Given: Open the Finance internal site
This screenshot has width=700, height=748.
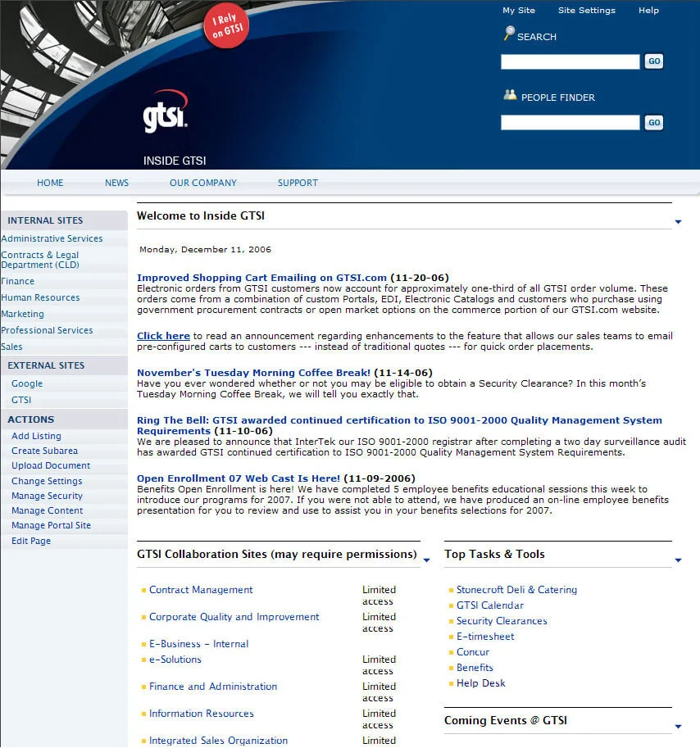Looking at the screenshot, I should pos(18,281).
